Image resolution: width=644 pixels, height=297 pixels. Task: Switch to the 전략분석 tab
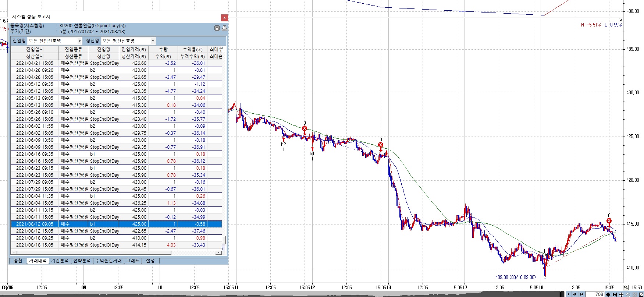82,261
